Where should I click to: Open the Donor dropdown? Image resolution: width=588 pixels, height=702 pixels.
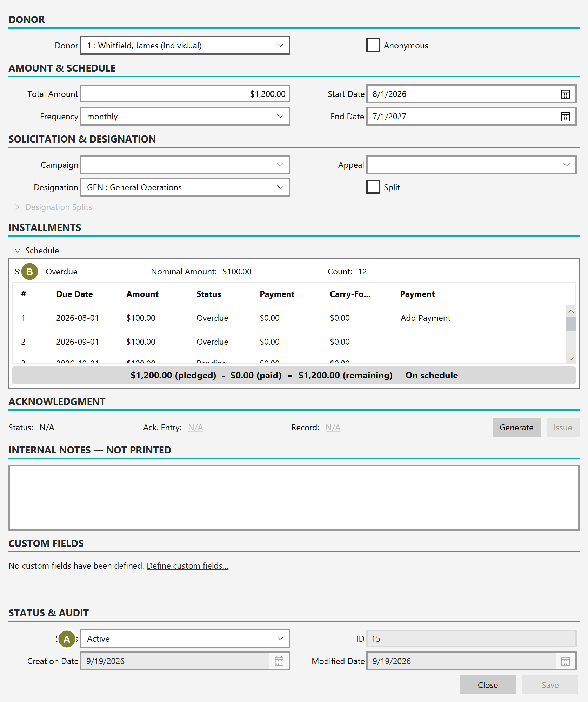[185, 45]
